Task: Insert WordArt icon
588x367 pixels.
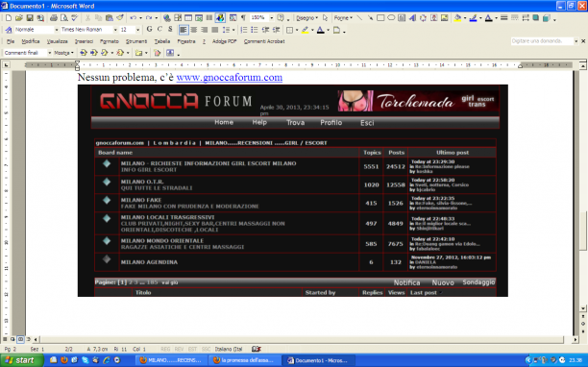Action: [412, 17]
